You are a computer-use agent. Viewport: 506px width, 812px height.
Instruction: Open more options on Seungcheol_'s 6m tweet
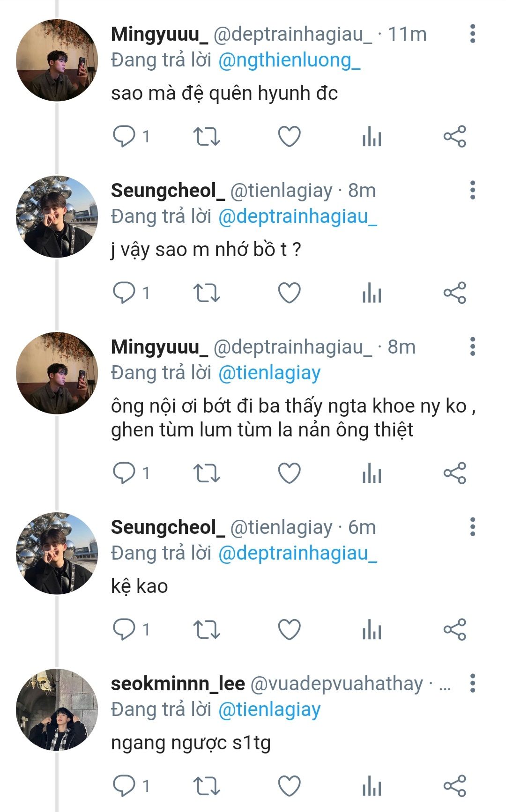pos(473,527)
